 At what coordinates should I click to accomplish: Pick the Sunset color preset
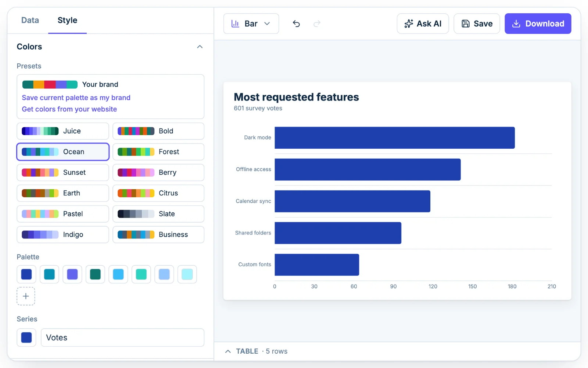tap(63, 172)
